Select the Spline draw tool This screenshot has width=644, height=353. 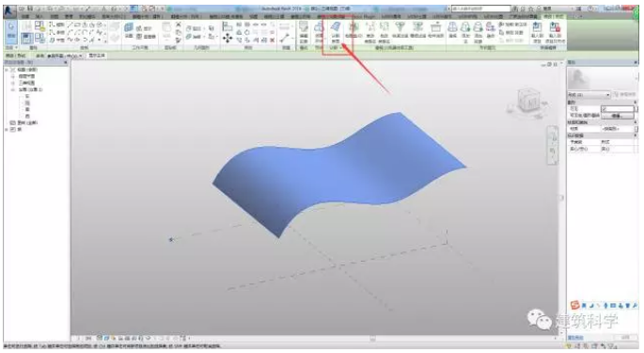pos(71,40)
